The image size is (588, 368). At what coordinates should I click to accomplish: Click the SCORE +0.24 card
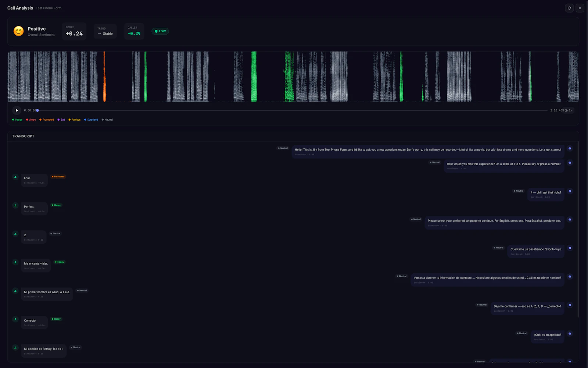74,31
